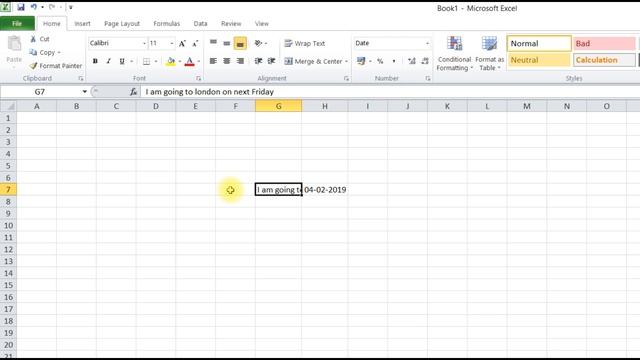
Task: Open the Merge & Center dropdown arrow
Action: tap(346, 61)
